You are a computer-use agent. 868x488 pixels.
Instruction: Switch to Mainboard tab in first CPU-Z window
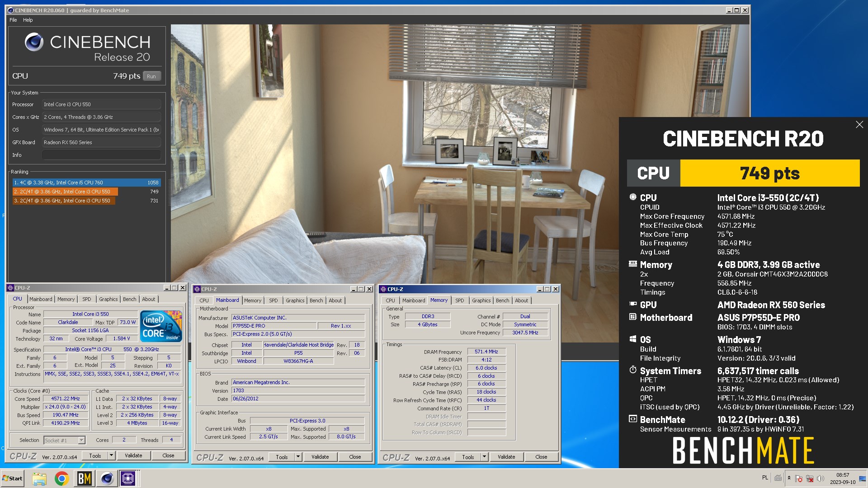tap(41, 299)
